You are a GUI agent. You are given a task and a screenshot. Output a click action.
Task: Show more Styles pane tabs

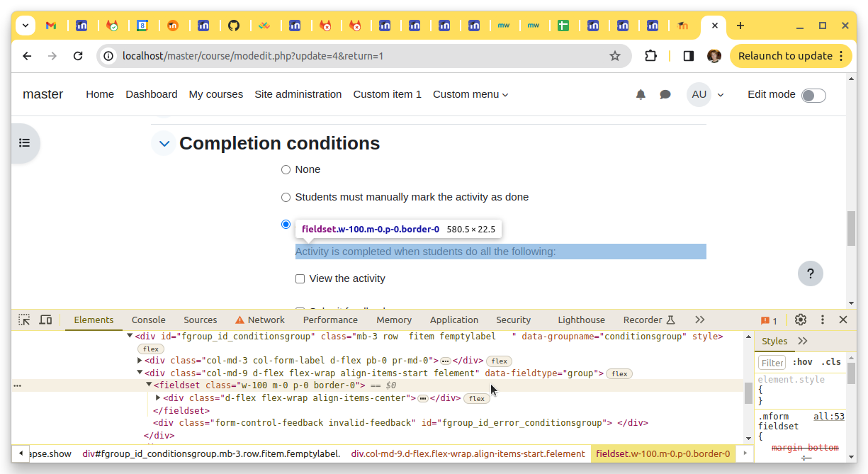click(803, 341)
